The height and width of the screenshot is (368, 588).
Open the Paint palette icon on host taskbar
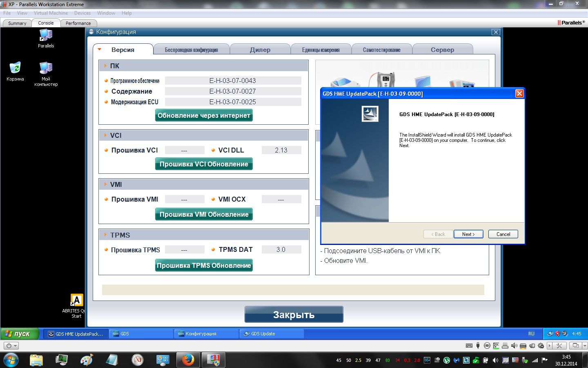tap(87, 360)
